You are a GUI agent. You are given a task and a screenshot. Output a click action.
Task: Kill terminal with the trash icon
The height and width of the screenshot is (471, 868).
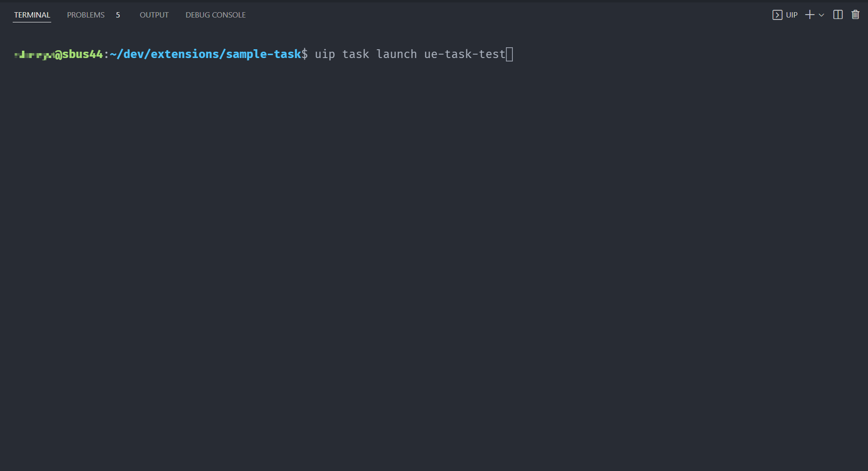tap(855, 15)
